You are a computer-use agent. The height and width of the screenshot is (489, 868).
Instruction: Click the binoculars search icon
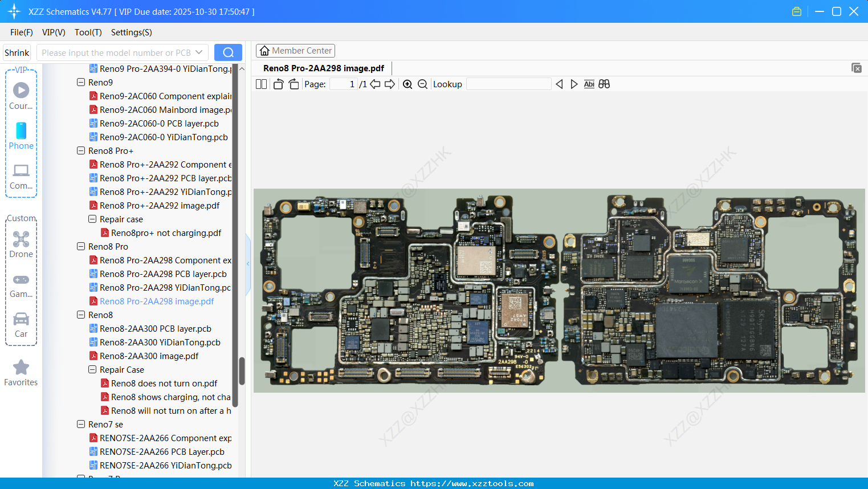tap(604, 84)
